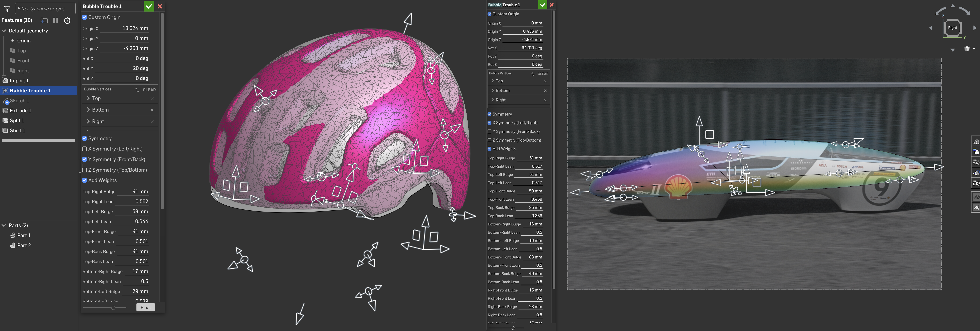This screenshot has width=980, height=331.
Task: Click the reorder arrows icon beside left CLEAR
Action: (x=137, y=90)
